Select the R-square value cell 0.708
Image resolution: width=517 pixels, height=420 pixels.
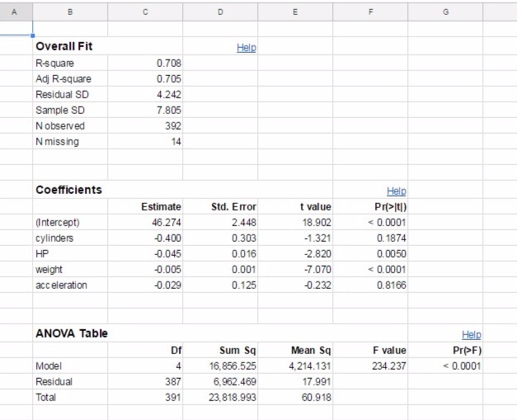click(x=145, y=63)
